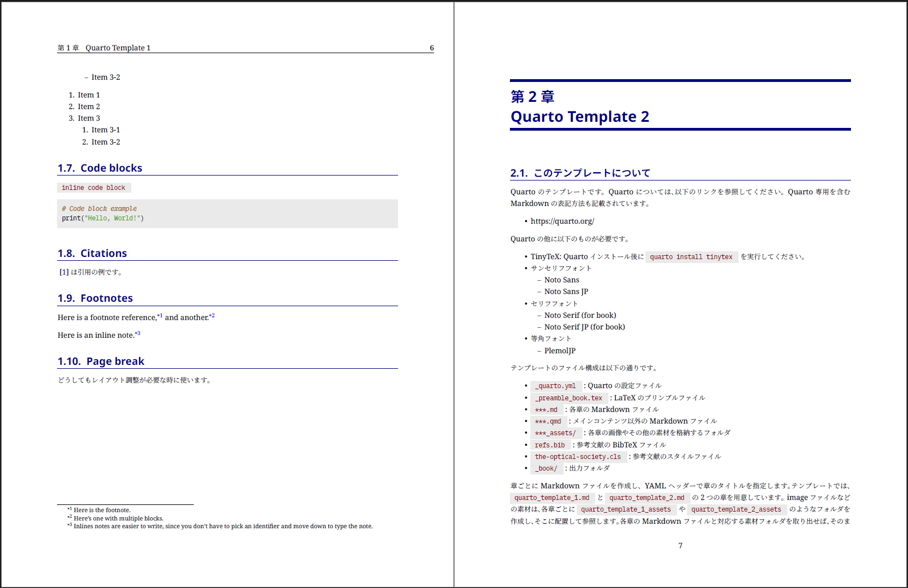Click the '_preamble_book.tex' file name

click(x=569, y=398)
